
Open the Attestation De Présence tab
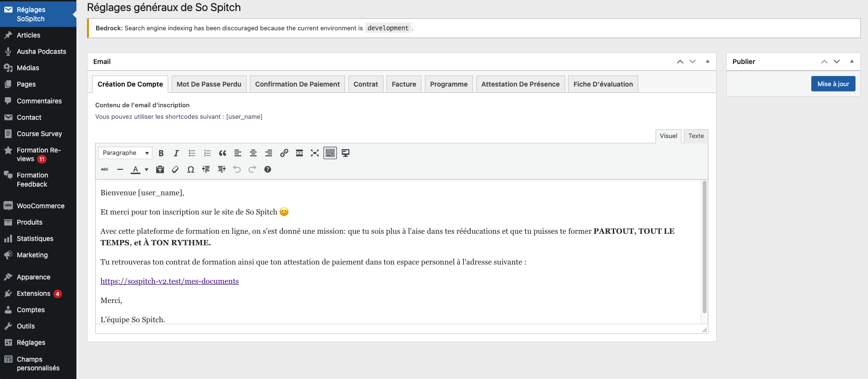click(x=520, y=84)
